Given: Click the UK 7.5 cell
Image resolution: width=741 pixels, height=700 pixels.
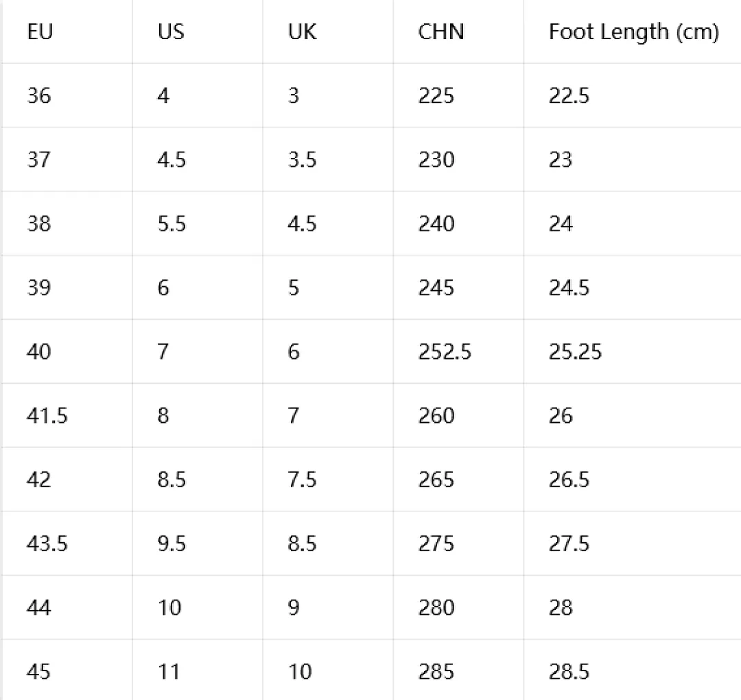Looking at the screenshot, I should pos(328,479).
